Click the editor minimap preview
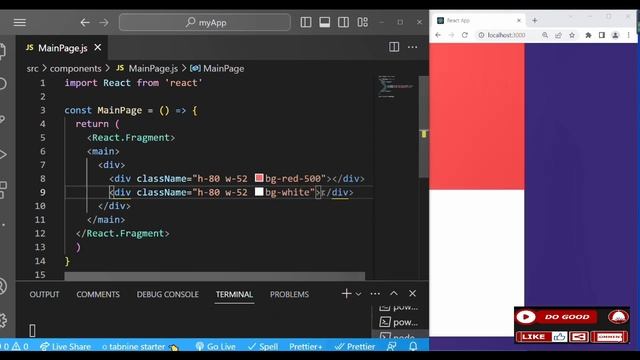 pos(395,87)
